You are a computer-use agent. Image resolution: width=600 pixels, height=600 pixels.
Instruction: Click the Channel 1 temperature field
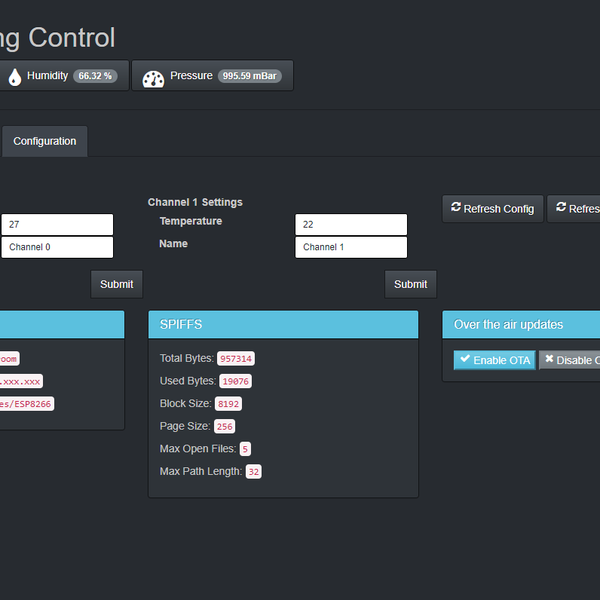coord(351,224)
